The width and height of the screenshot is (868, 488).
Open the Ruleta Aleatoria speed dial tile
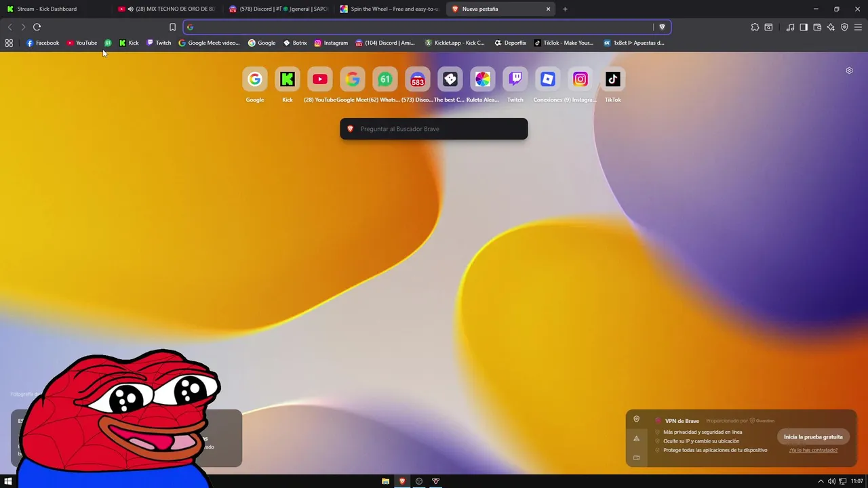point(483,79)
